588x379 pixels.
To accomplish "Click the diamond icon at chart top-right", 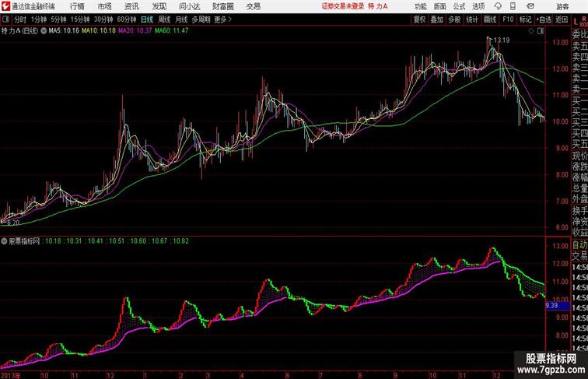I will point(531,31).
